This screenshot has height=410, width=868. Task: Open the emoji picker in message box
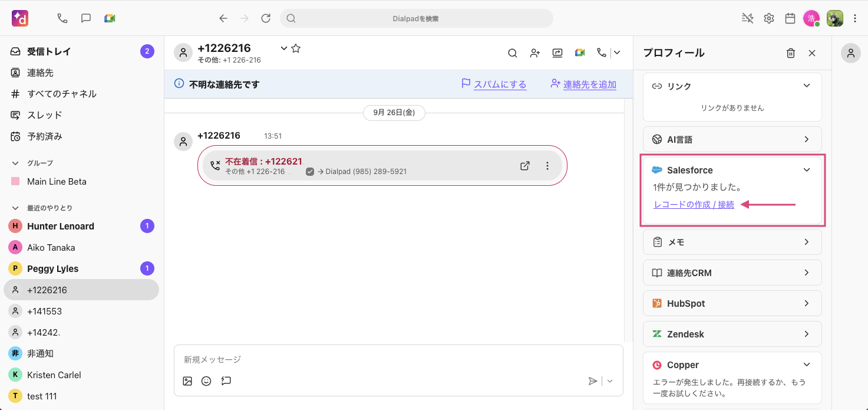[x=206, y=381]
